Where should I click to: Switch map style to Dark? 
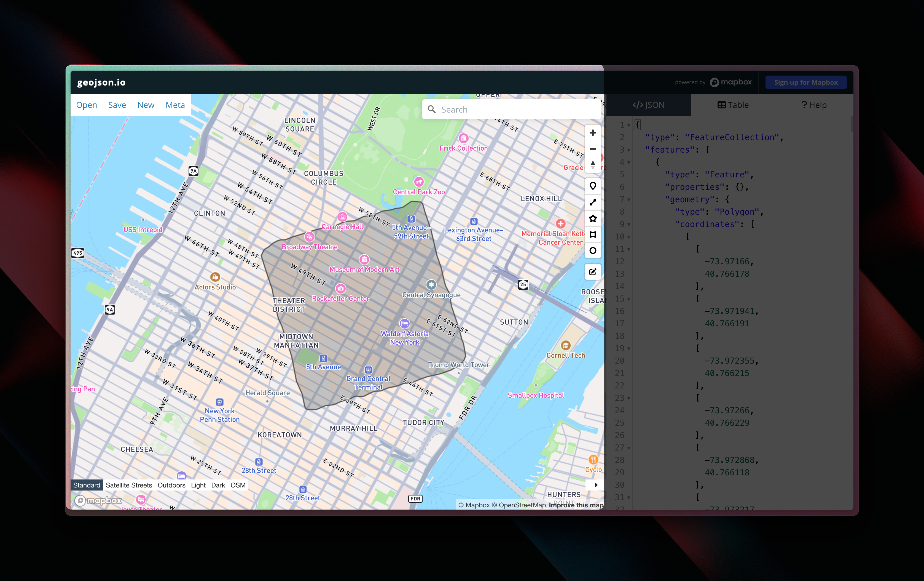point(218,485)
